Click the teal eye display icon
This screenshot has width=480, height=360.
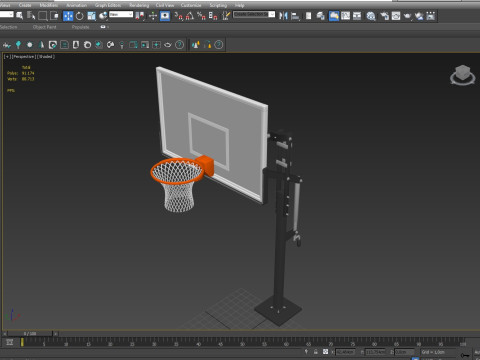point(168,45)
